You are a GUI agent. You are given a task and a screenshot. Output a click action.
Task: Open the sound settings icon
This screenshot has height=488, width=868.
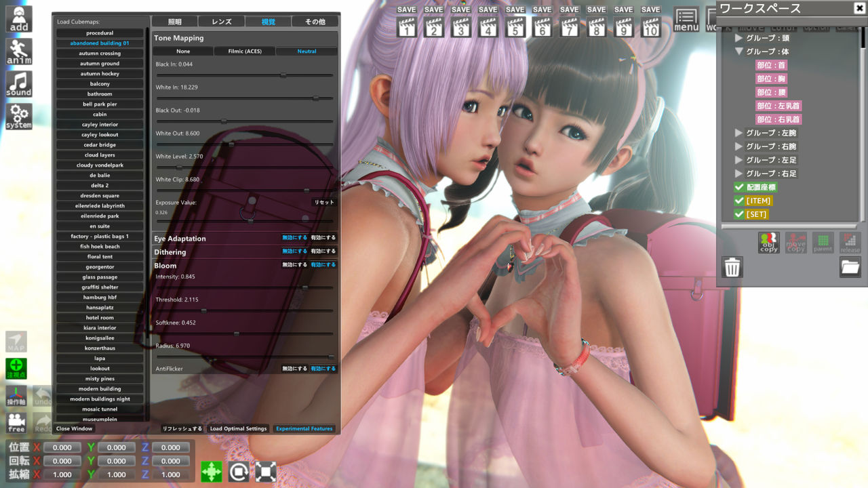19,84
